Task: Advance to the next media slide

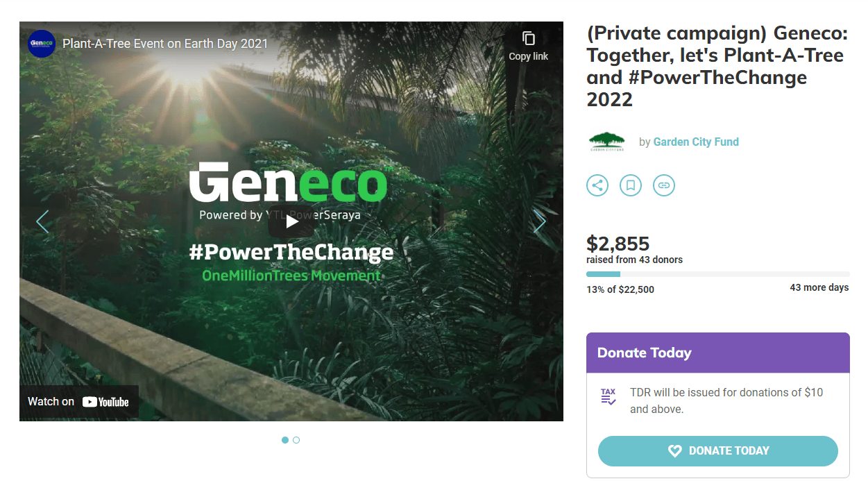Action: coord(540,221)
